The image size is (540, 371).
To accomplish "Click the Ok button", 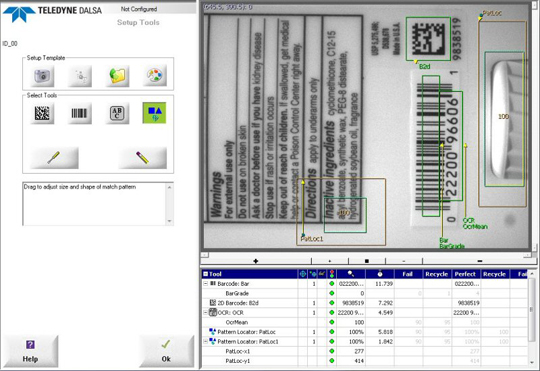I will (166, 351).
